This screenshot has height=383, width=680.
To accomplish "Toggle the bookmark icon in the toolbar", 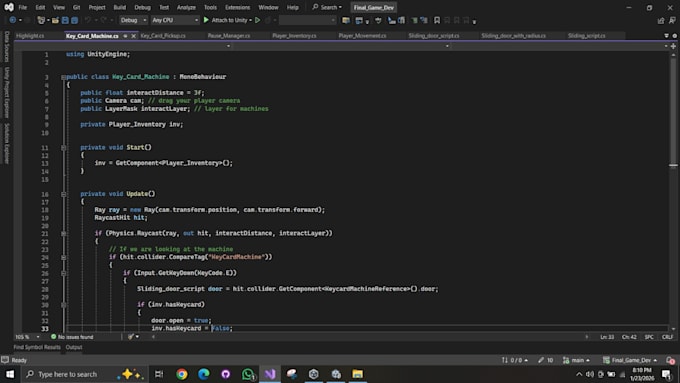I will coord(437,20).
